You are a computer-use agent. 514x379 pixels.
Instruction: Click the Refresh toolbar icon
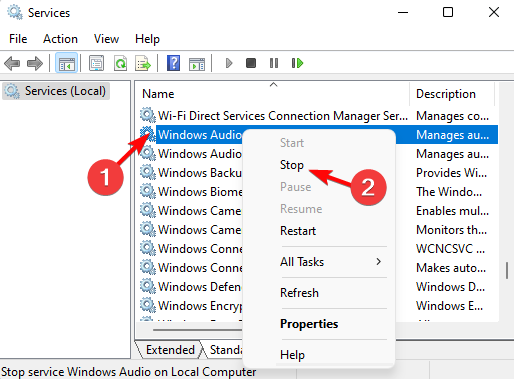pyautogui.click(x=120, y=63)
